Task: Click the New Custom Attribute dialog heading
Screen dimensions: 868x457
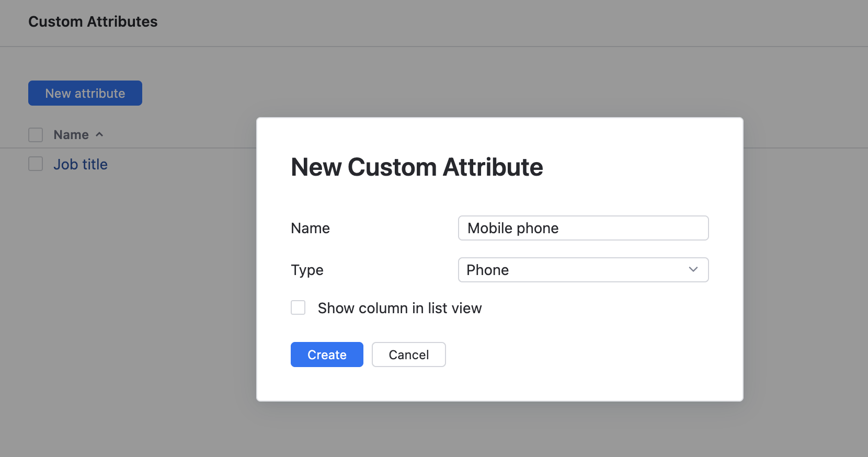Action: tap(417, 167)
